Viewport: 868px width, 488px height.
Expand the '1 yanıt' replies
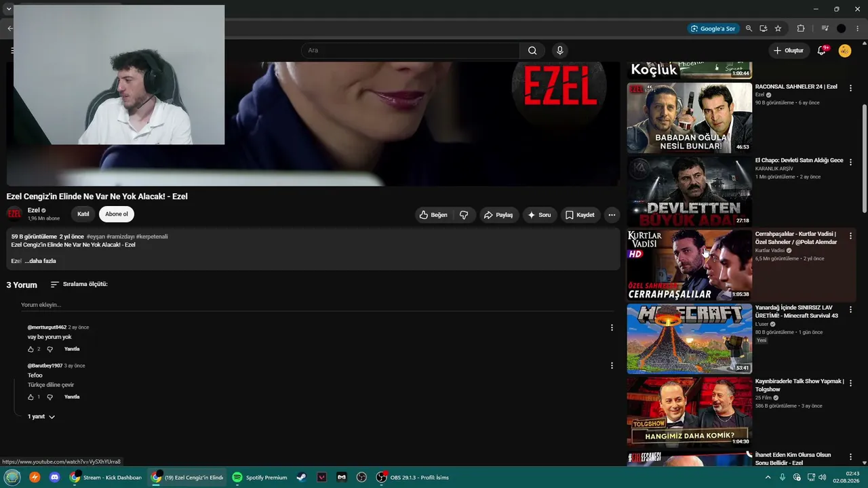pos(41,417)
